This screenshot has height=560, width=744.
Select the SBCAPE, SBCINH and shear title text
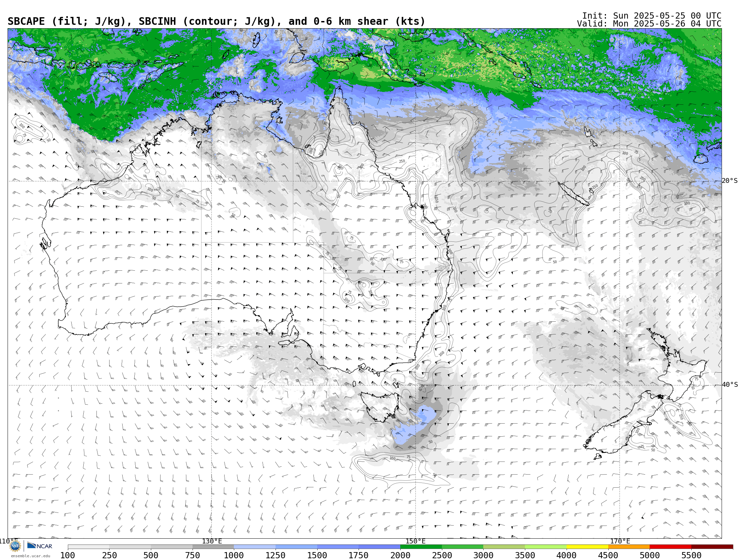tap(216, 21)
